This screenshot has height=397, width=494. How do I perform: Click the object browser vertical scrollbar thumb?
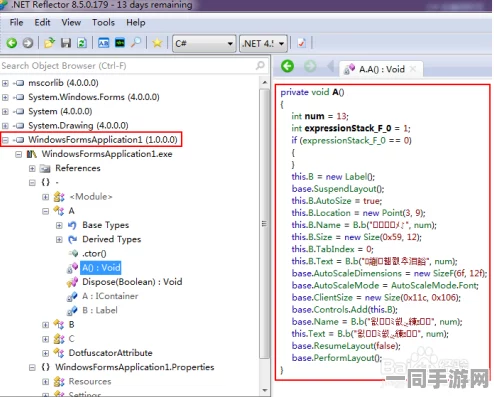tap(264, 223)
